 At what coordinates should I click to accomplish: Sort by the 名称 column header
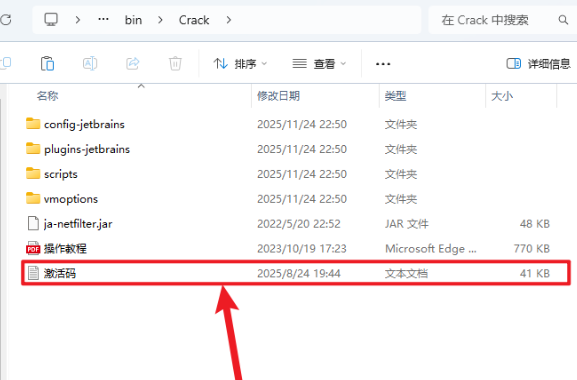point(47,96)
